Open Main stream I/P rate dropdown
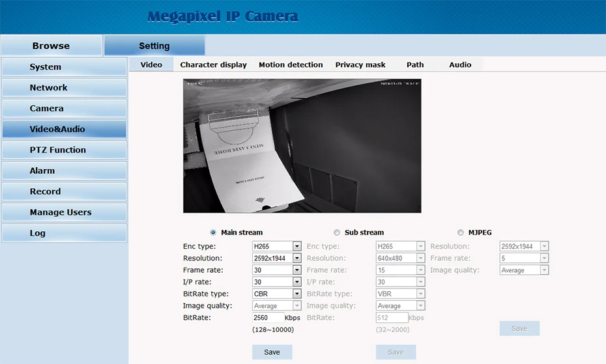This screenshot has height=364, width=606. coord(277,282)
